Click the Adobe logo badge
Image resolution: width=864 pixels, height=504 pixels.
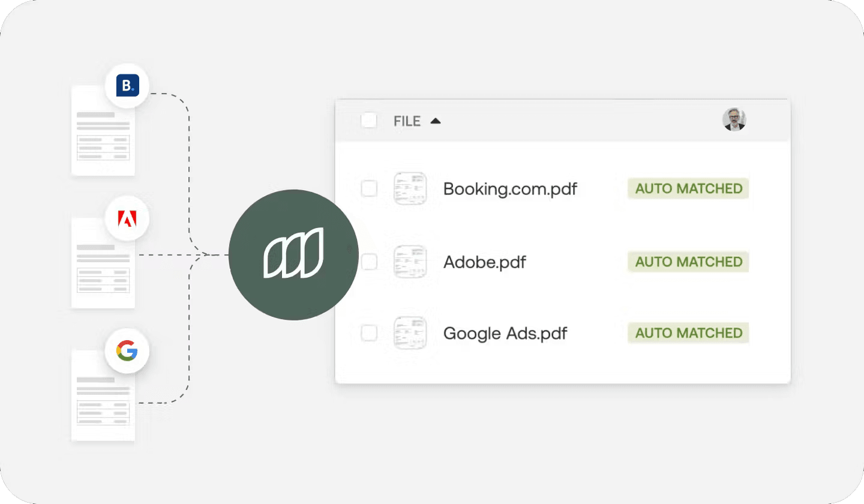click(x=127, y=220)
